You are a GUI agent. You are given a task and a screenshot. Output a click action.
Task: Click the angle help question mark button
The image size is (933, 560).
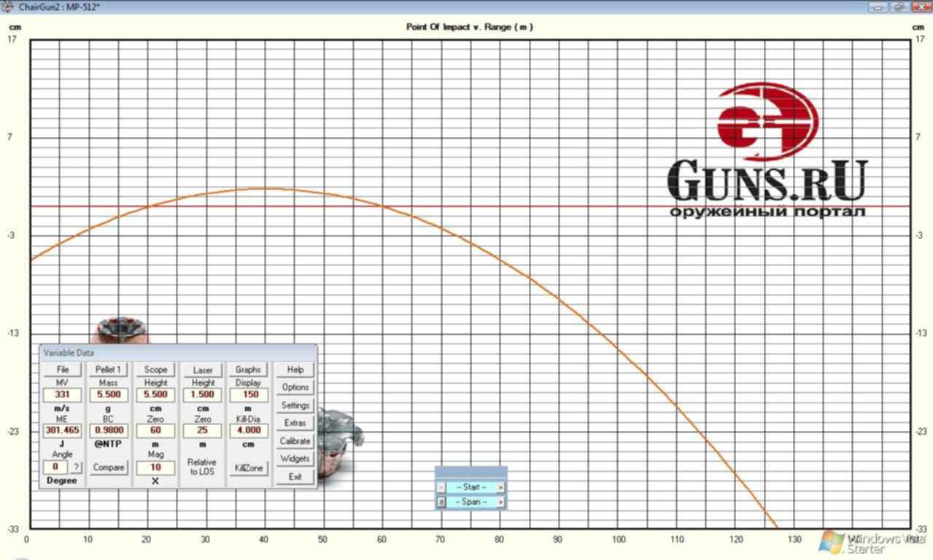click(x=76, y=467)
